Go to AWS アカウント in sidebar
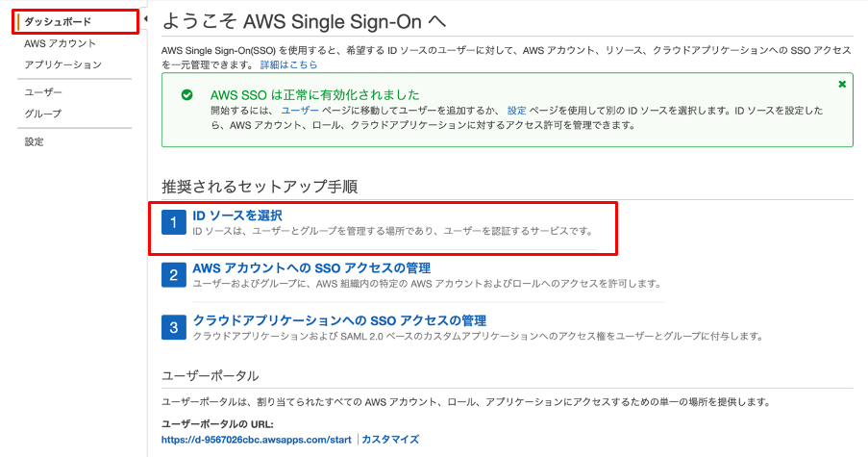This screenshot has width=868, height=457. click(x=60, y=43)
